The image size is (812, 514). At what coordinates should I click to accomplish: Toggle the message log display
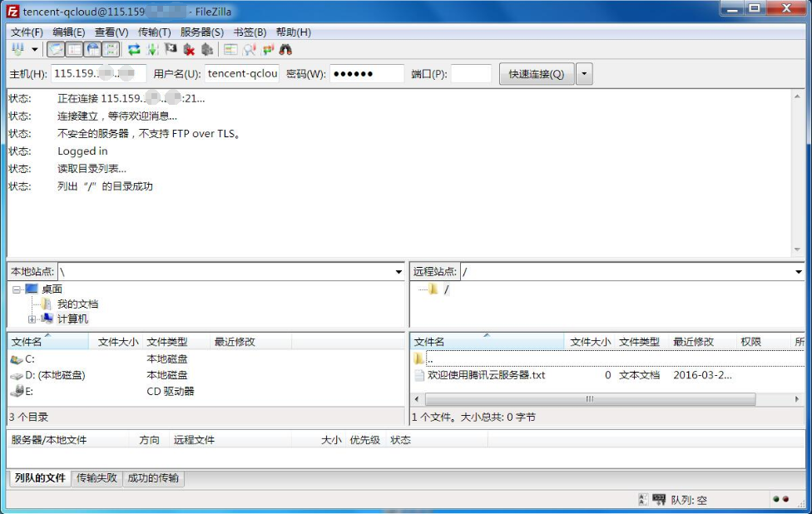pyautogui.click(x=56, y=50)
